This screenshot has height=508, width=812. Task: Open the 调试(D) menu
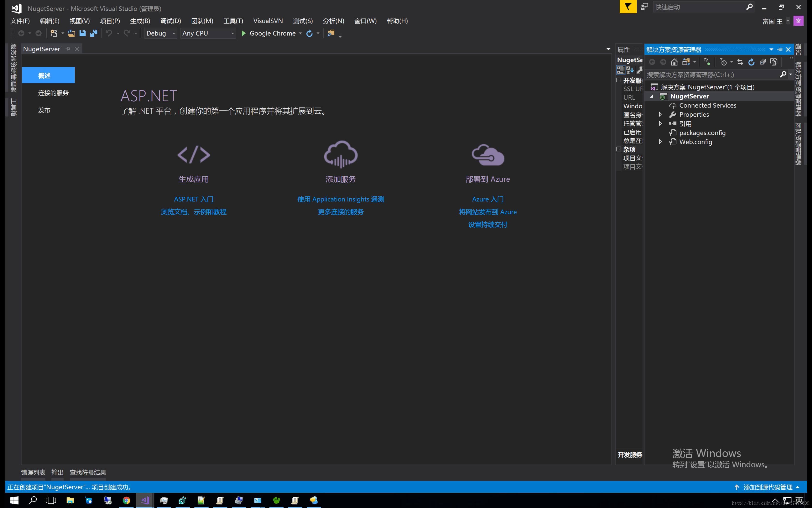coord(170,21)
